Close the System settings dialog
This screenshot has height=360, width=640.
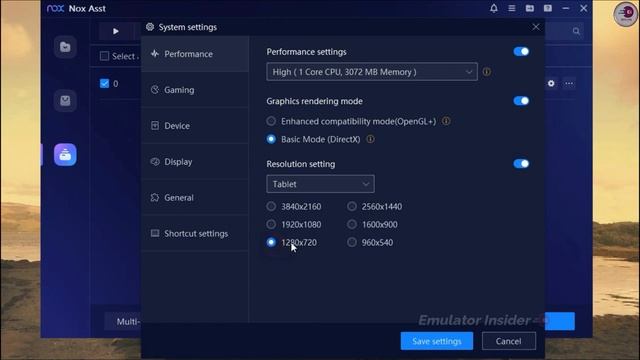(x=536, y=27)
